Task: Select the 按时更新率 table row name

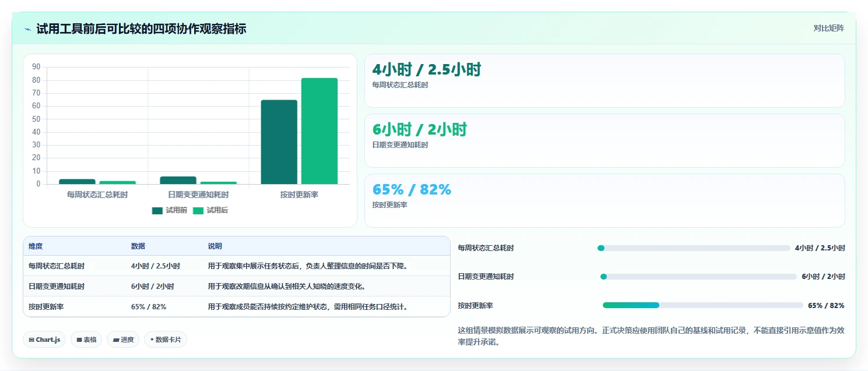Action: [x=46, y=307]
